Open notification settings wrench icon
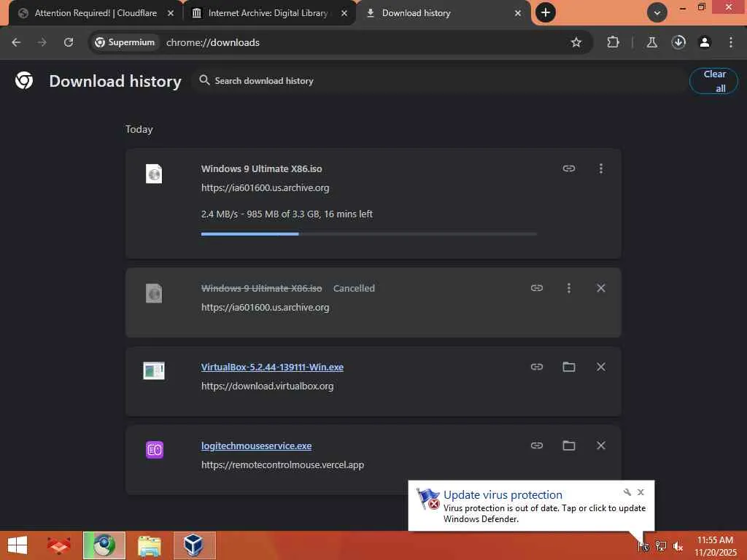The image size is (747, 560). [627, 492]
